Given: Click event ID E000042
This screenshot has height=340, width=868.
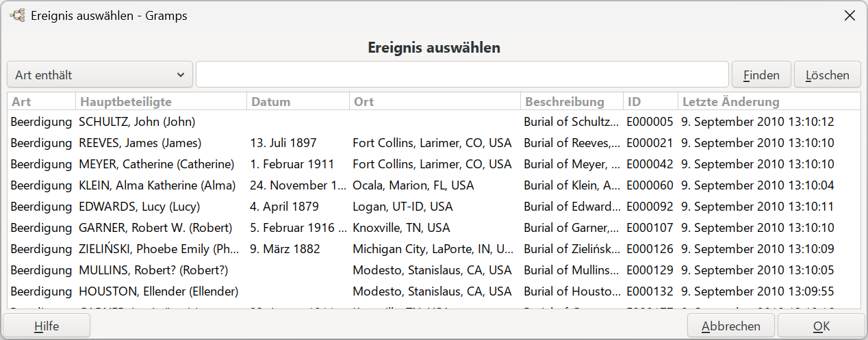Looking at the screenshot, I should tap(650, 164).
